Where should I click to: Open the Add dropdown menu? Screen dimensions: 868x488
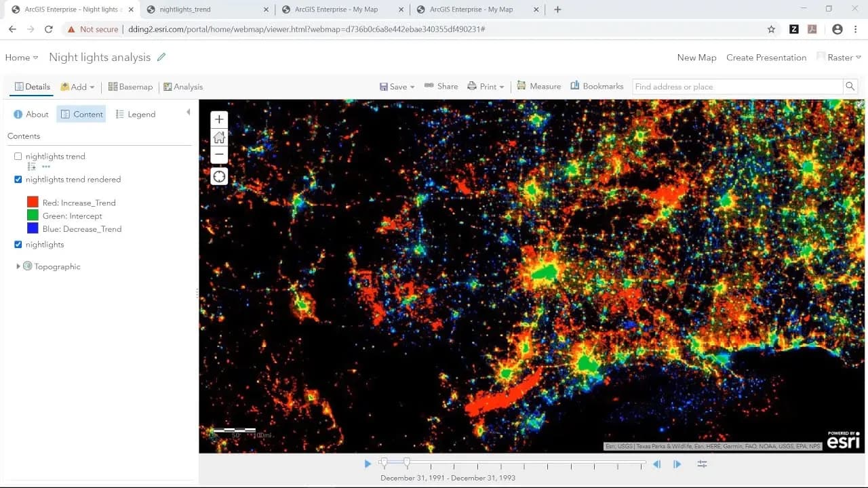click(77, 87)
